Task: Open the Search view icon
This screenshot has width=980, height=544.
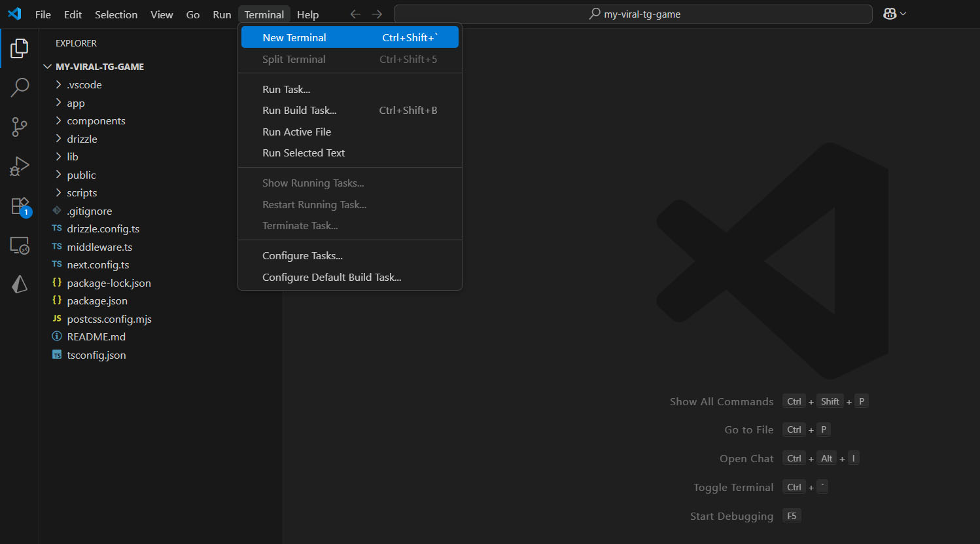Action: 20,87
